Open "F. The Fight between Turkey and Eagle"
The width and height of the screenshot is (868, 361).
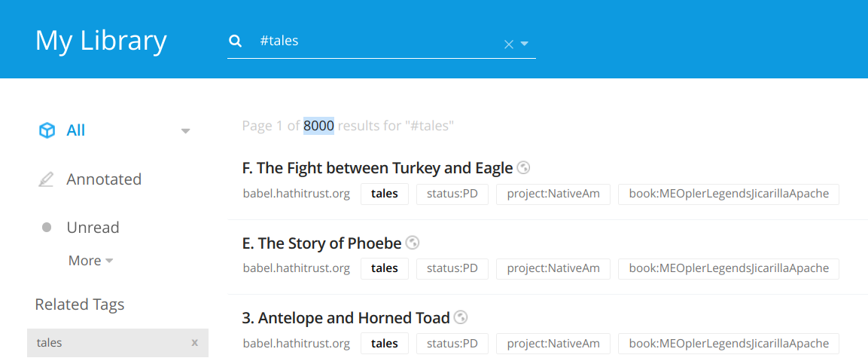[x=377, y=168]
